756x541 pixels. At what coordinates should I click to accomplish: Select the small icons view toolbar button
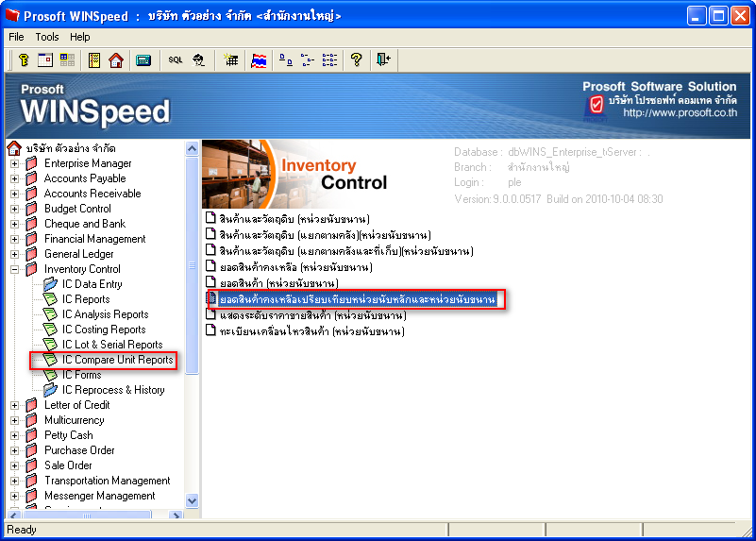click(x=307, y=60)
